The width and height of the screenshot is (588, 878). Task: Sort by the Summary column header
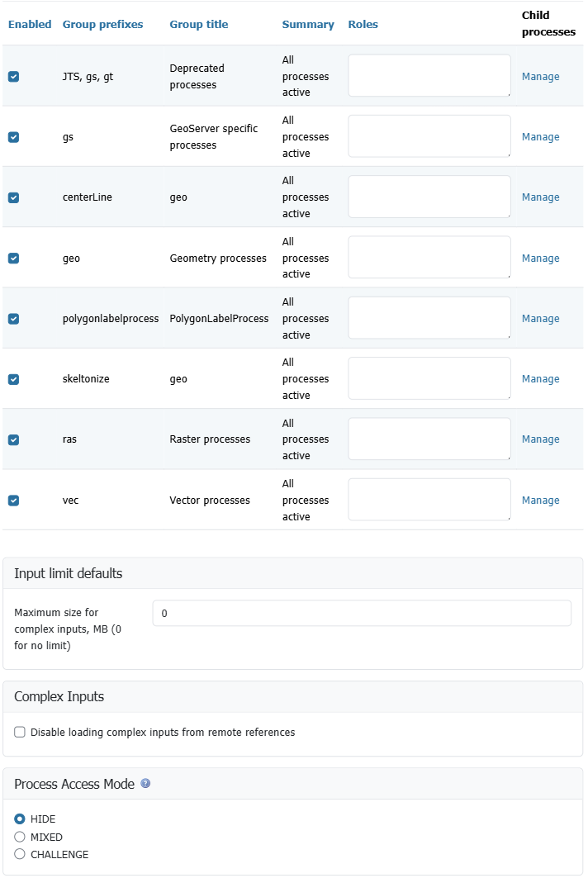(x=308, y=25)
